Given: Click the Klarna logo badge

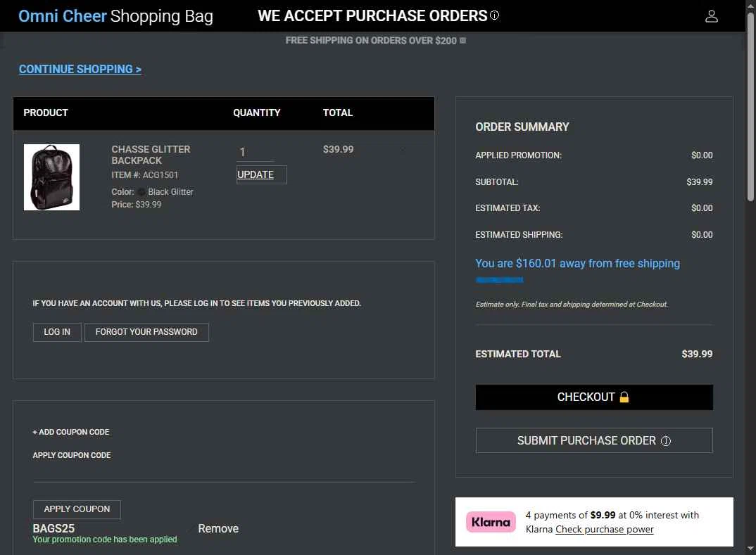Looking at the screenshot, I should [491, 522].
